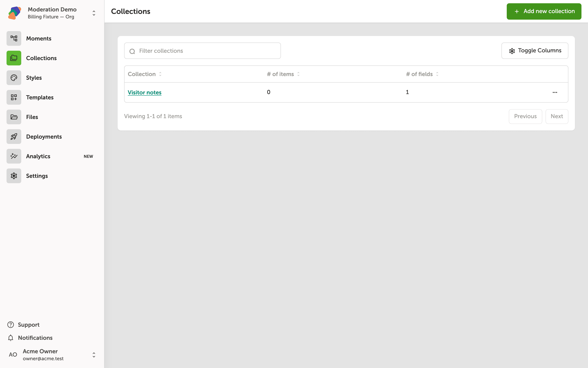Click the Styles palette icon
Screen dimensions: 588x368
coord(14,78)
